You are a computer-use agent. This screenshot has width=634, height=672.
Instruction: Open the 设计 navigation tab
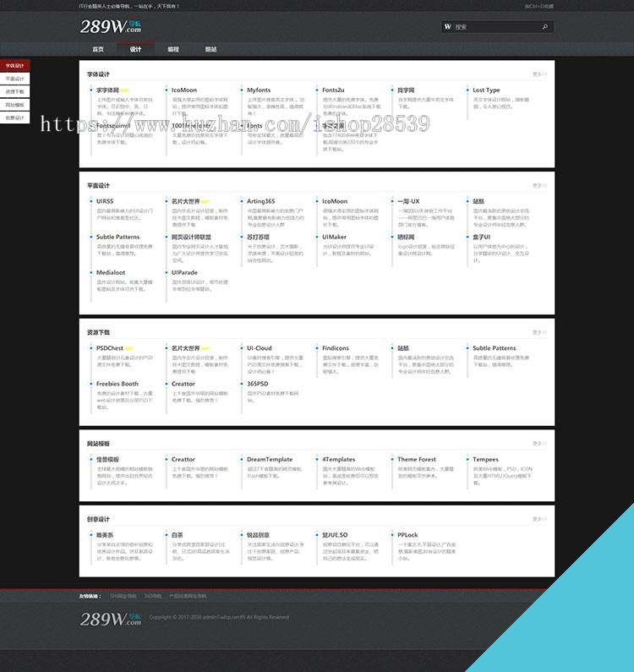(x=135, y=49)
